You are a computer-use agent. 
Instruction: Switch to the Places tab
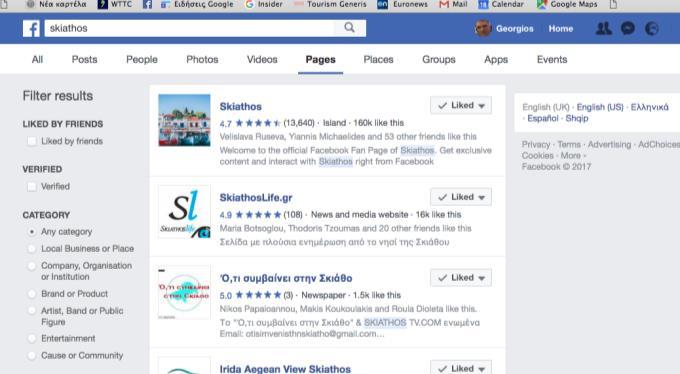(x=378, y=59)
